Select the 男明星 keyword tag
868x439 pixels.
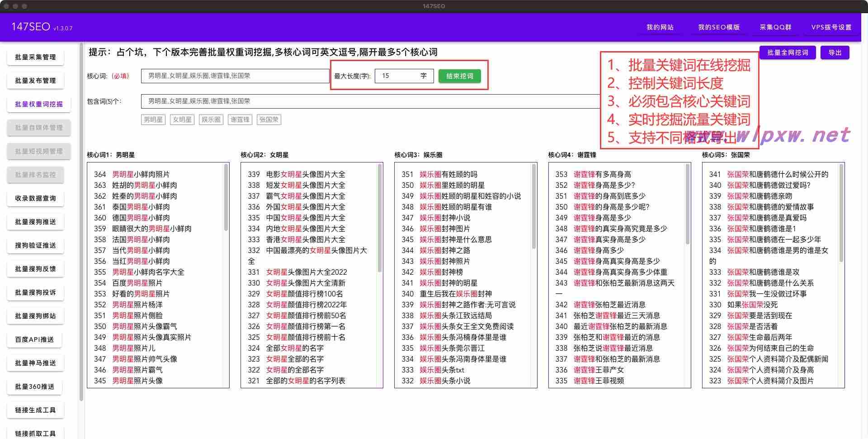pyautogui.click(x=153, y=119)
